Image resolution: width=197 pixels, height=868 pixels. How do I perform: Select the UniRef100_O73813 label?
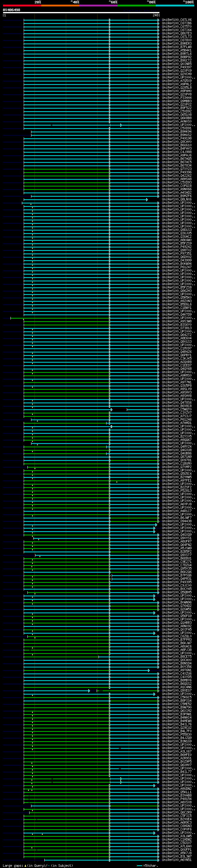(177, 328)
